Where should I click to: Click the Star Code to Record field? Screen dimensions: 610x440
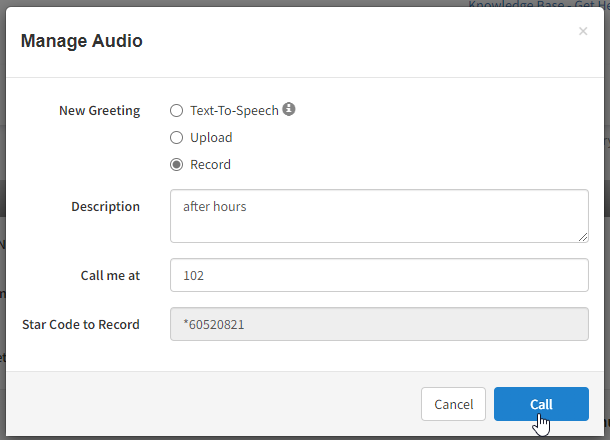(379, 324)
